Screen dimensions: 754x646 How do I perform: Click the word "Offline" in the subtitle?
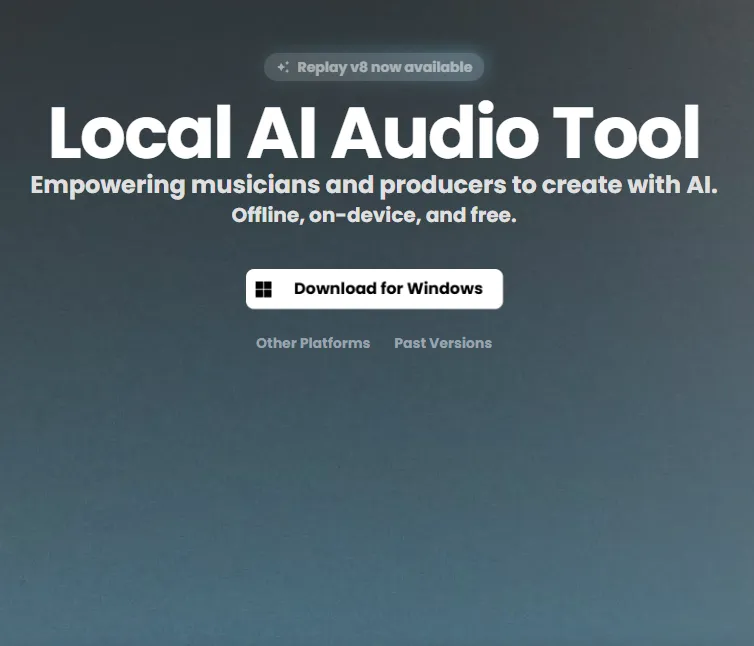click(267, 216)
